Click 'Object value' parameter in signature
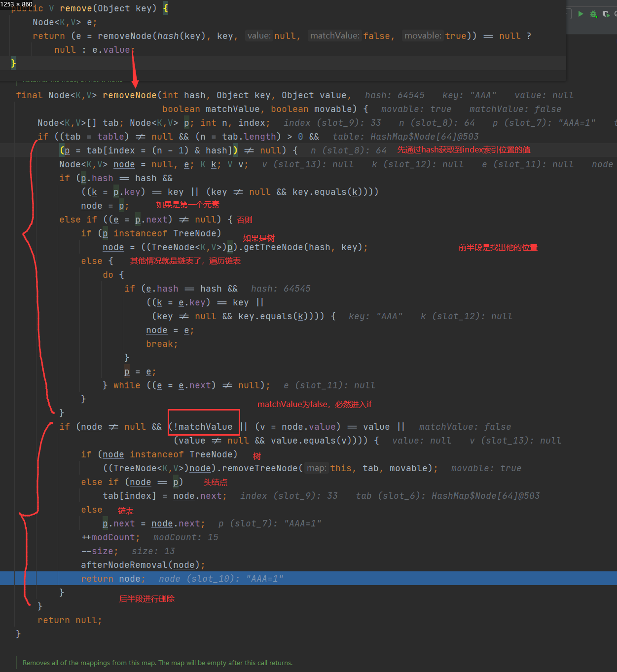Viewport: 617px width, 672px height. click(x=314, y=95)
